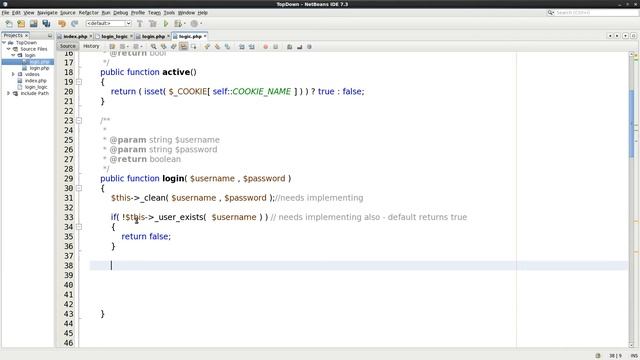The width and height of the screenshot is (640, 360).
Task: Collapse the comment fold beside line 23
Action: pos(79,120)
